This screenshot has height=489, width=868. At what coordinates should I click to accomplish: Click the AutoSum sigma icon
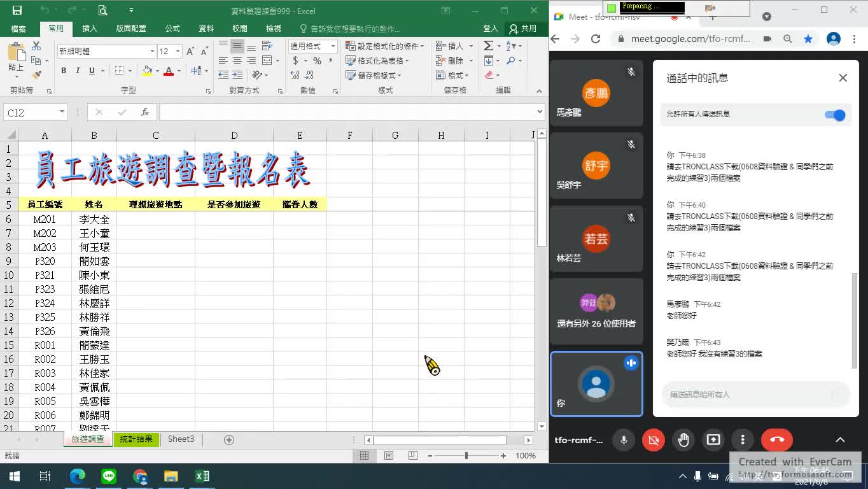coord(488,46)
